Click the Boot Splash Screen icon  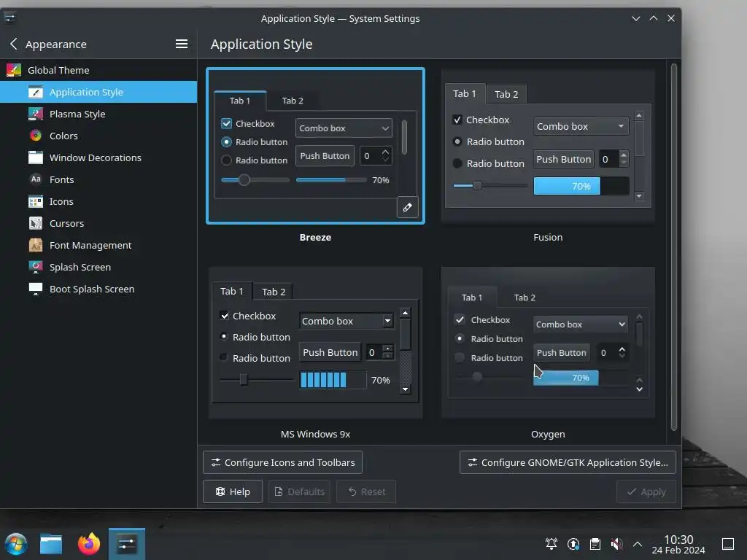pyautogui.click(x=36, y=289)
